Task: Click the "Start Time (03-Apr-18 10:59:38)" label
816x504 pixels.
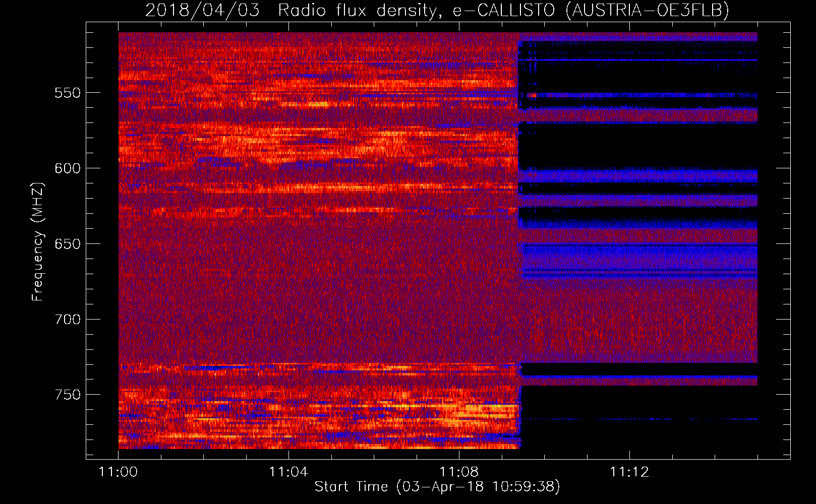Action: 437,487
